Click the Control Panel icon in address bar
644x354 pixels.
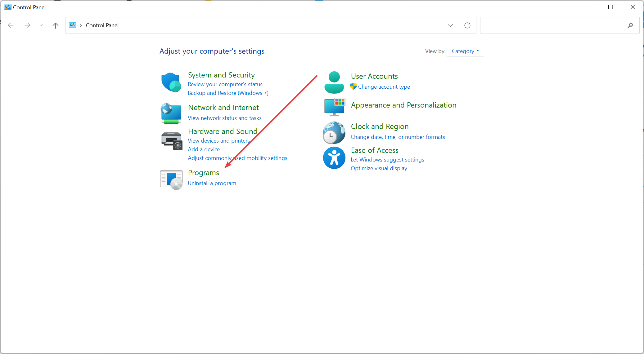coord(73,25)
